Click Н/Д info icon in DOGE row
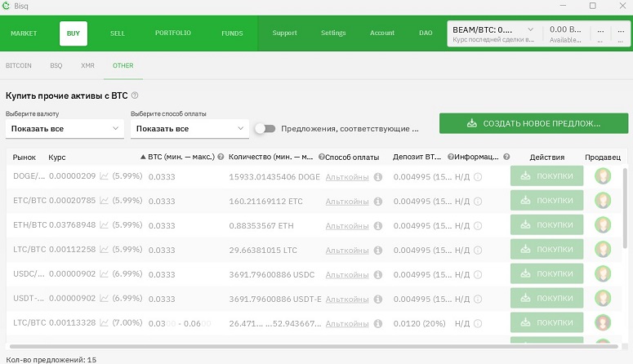This screenshot has height=364, width=633. click(478, 177)
